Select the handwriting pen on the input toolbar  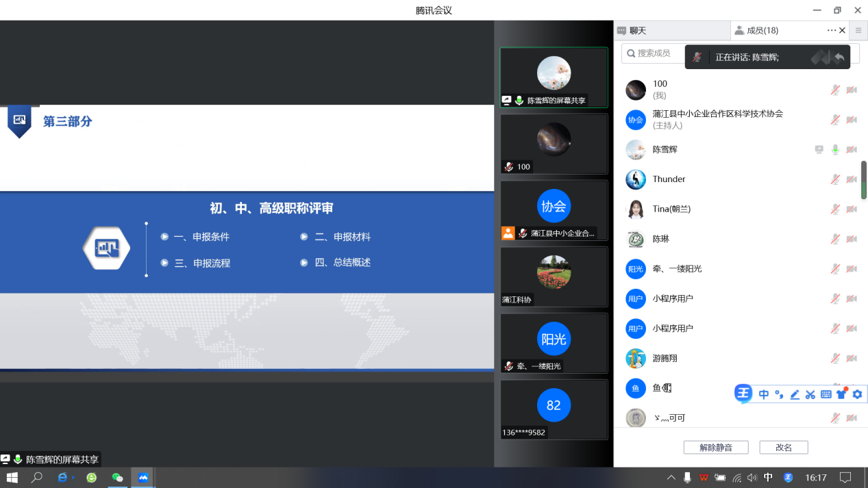[795, 394]
